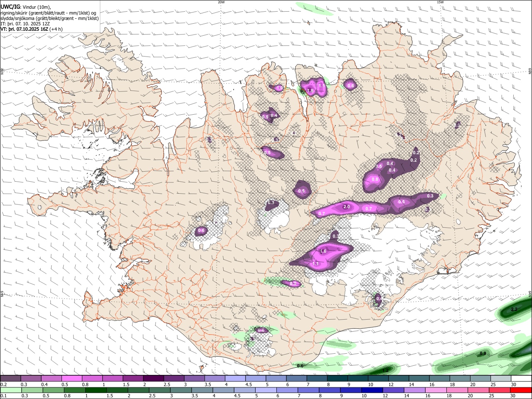Click the 15W longitude label at top
This screenshot has height=399, width=532.
[x=441, y=2]
